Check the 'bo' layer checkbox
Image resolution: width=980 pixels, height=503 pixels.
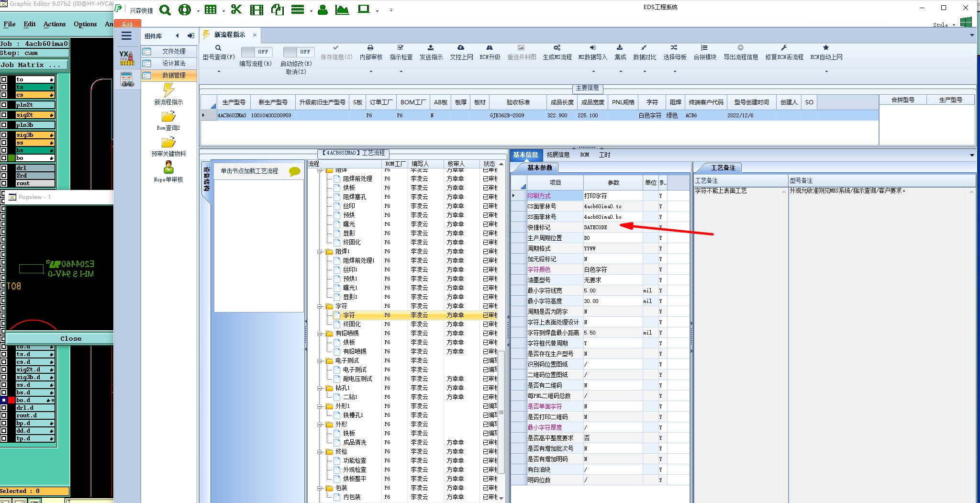(4, 158)
